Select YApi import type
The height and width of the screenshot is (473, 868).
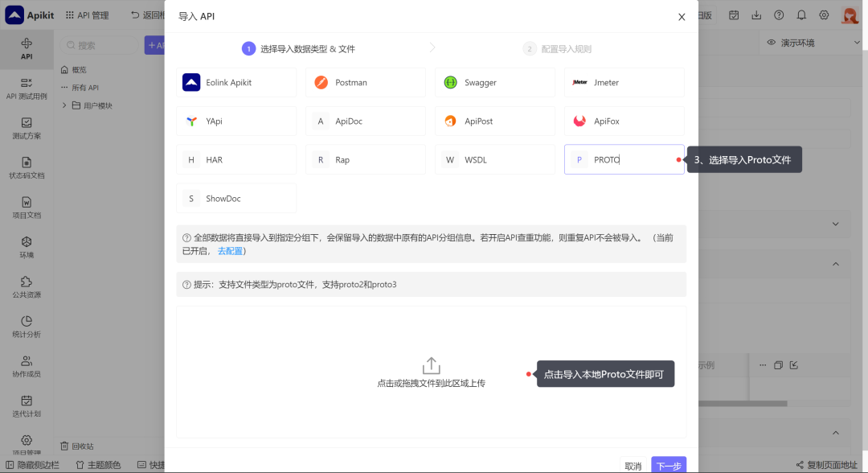pyautogui.click(x=236, y=121)
